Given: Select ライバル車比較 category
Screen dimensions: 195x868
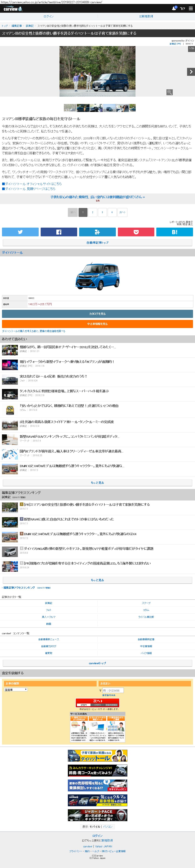Looking at the screenshot, I should [x=146, y=617].
